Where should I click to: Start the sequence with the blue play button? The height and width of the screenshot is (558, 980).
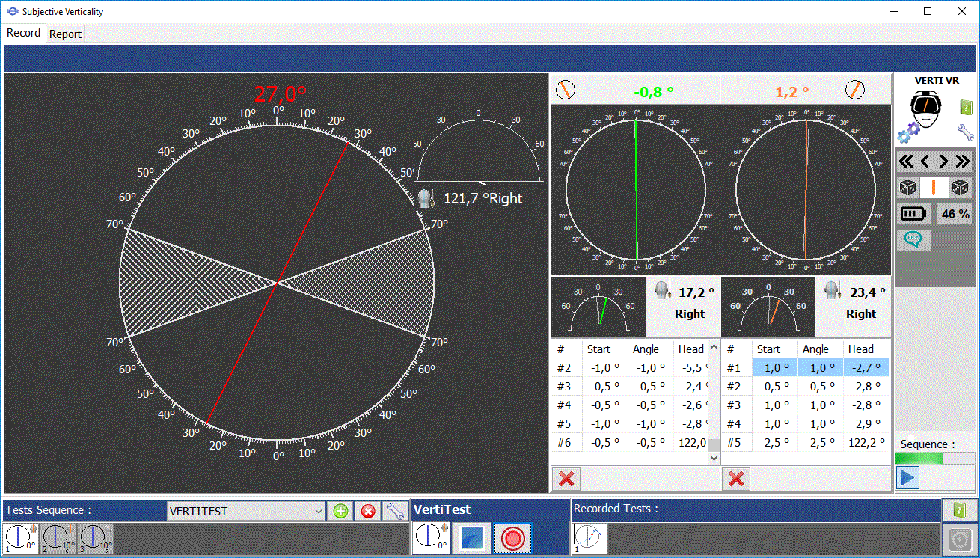click(907, 477)
